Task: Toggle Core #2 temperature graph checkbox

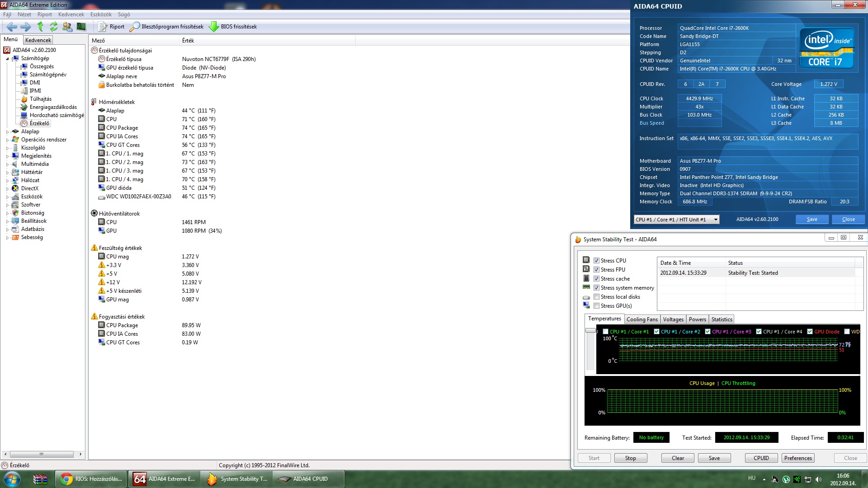Action: tap(656, 332)
